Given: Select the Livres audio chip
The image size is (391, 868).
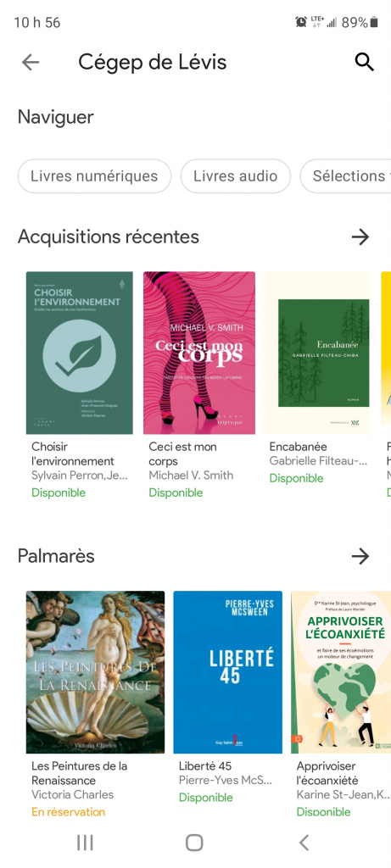Looking at the screenshot, I should [236, 176].
